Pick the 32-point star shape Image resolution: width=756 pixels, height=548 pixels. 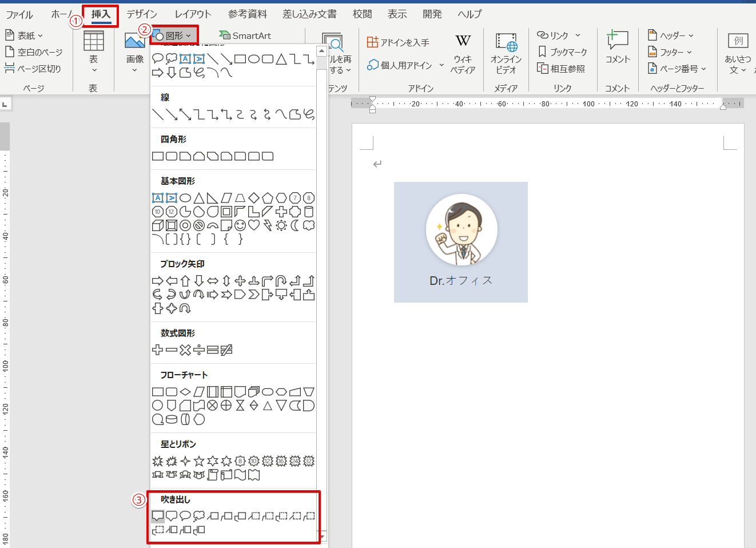[x=309, y=461]
